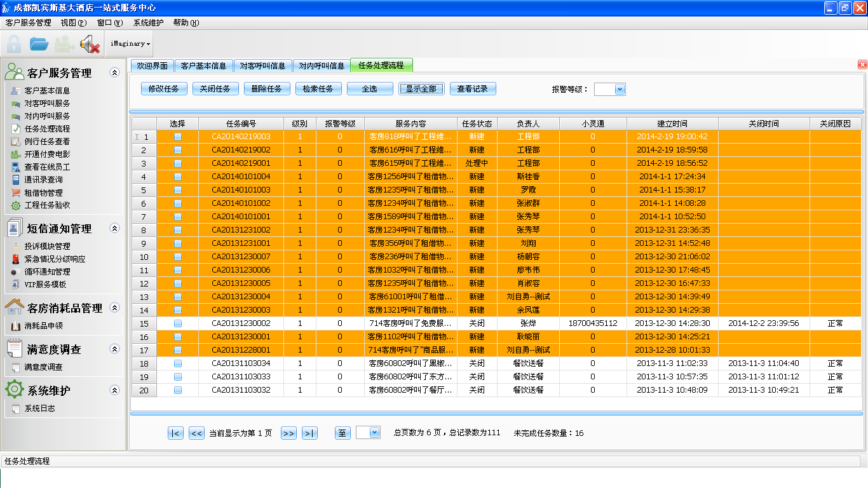Click the 显示全部 button
The image size is (868, 488).
coord(421,89)
